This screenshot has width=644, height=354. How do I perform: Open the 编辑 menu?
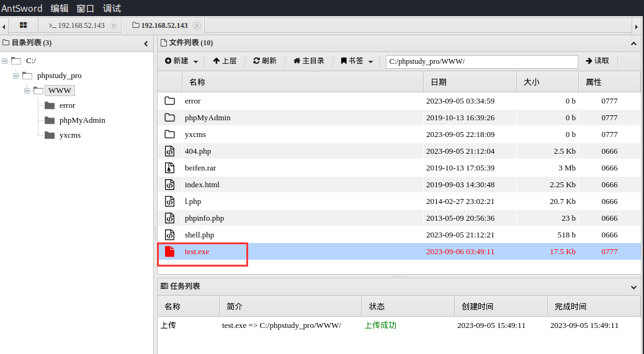point(60,8)
